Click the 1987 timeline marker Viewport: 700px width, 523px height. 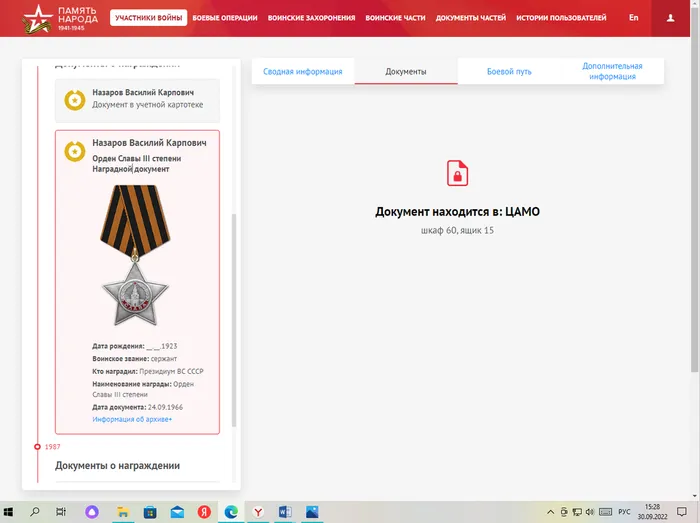point(37,447)
